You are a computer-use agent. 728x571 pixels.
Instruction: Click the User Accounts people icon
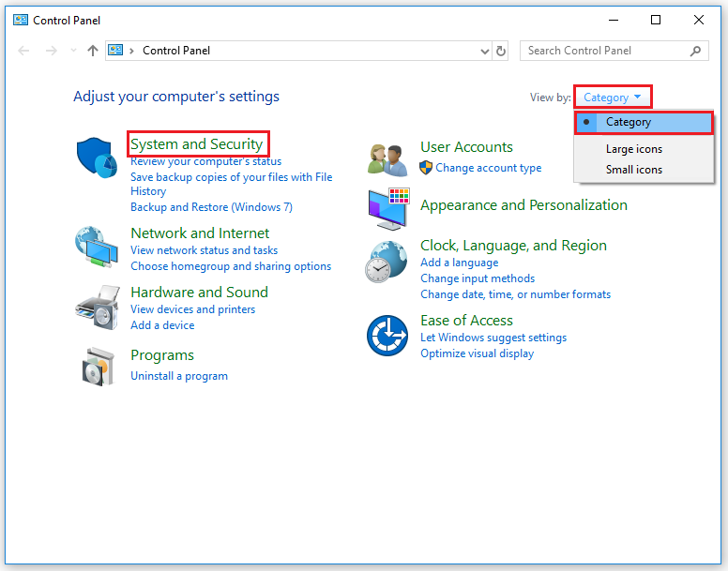click(387, 159)
